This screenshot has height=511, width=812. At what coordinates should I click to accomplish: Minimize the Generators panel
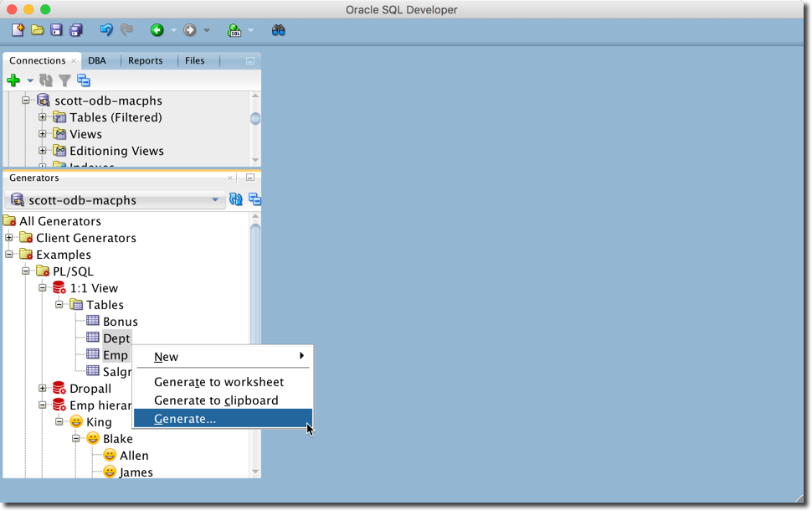click(250, 178)
